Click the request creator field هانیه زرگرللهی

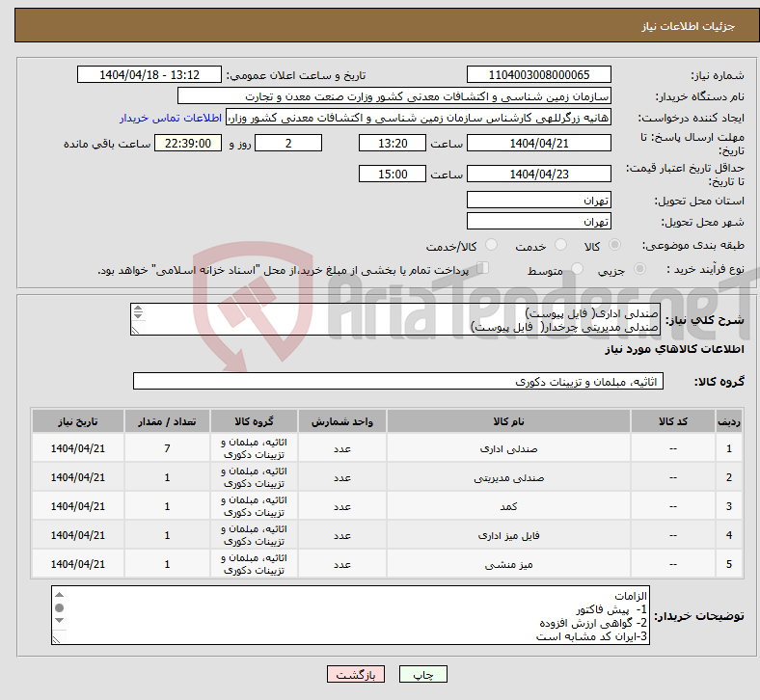click(x=419, y=118)
